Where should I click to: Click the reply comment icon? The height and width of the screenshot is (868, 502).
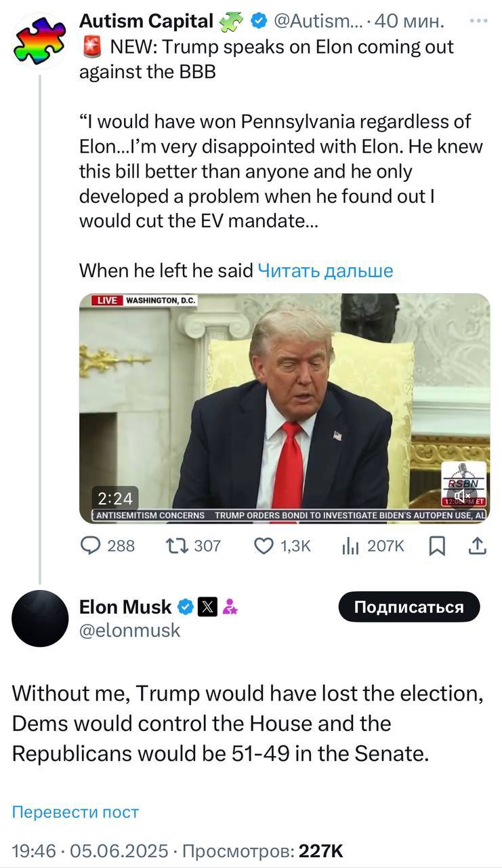point(90,545)
